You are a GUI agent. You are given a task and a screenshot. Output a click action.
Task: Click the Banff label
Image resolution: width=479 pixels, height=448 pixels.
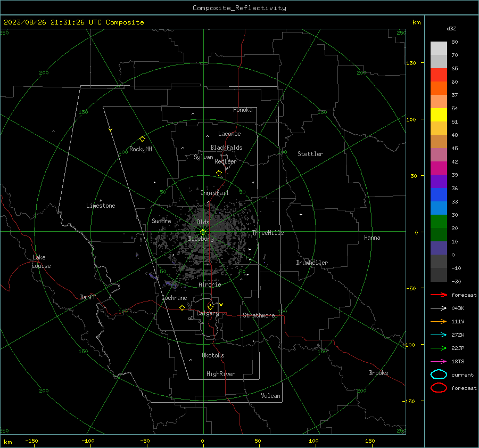click(88, 297)
